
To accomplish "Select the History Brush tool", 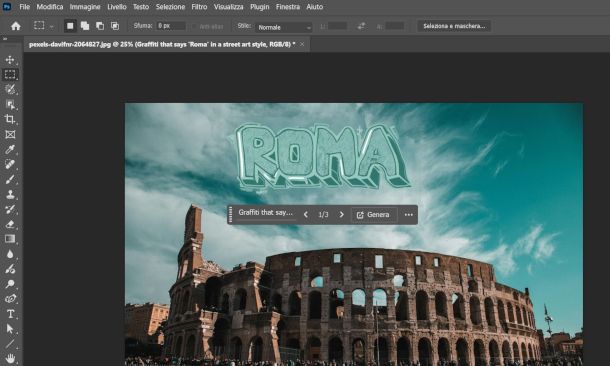I will pyautogui.click(x=10, y=209).
